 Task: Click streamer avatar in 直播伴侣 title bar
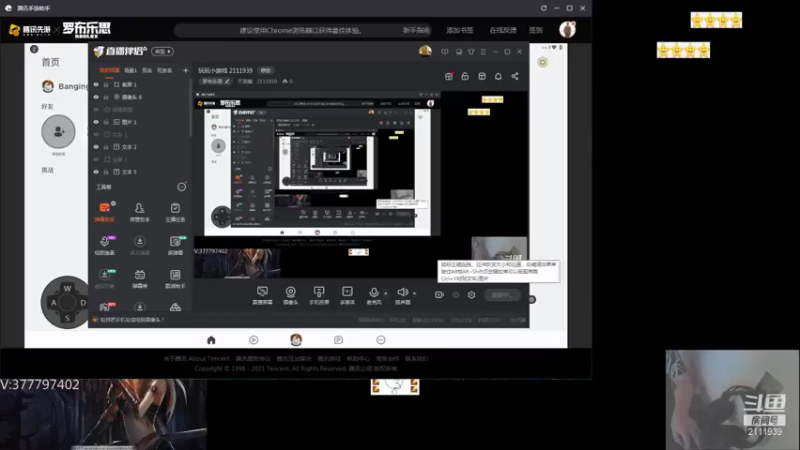point(425,51)
